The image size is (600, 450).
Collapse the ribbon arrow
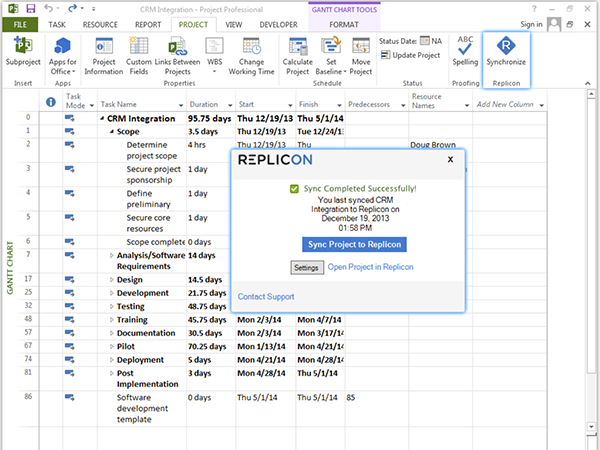587,83
